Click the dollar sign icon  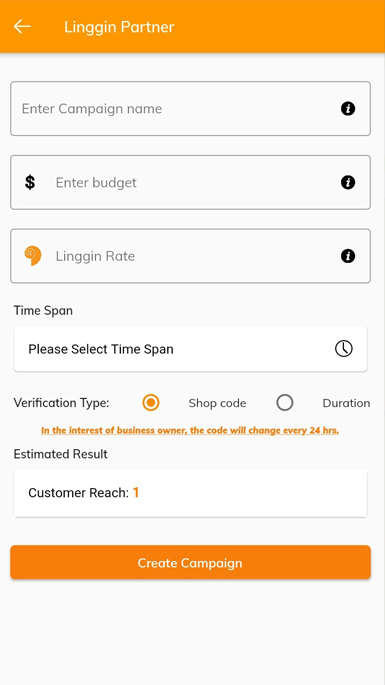click(30, 182)
